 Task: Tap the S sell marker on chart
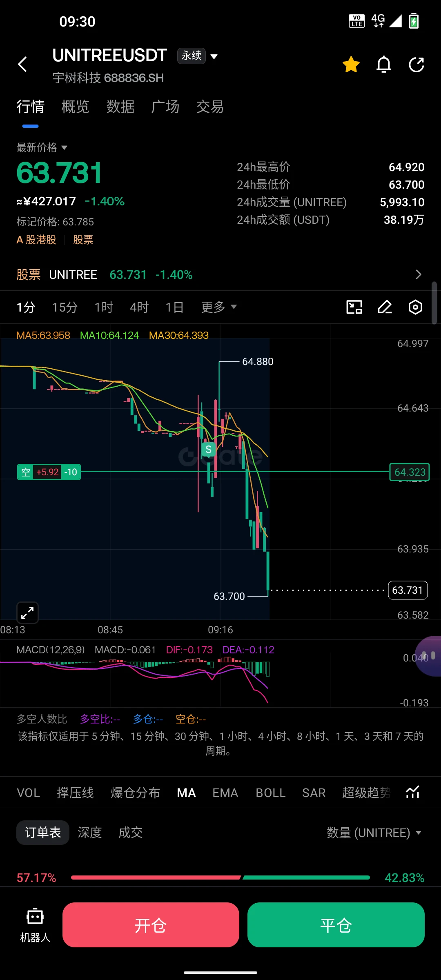209,450
